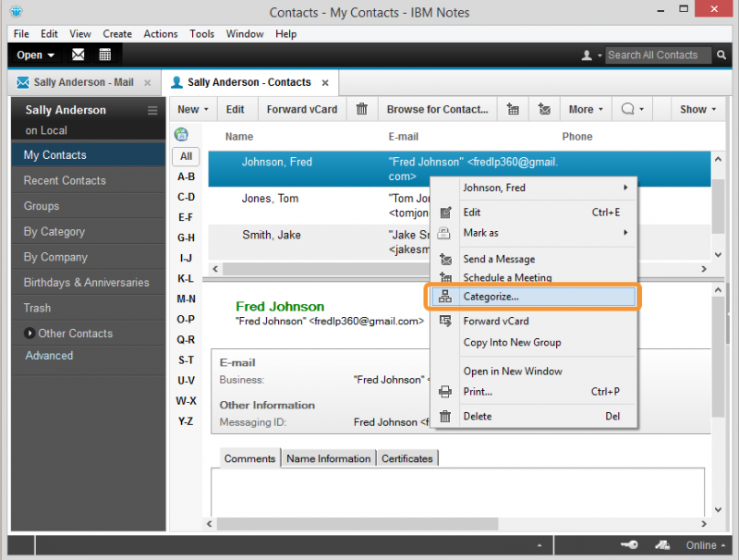Click the Search All Contacts field
The width and height of the screenshot is (739, 560).
coord(658,55)
